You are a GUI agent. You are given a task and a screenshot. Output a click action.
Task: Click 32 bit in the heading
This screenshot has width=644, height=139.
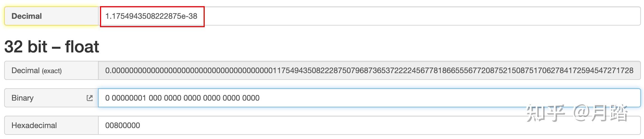pyautogui.click(x=26, y=47)
